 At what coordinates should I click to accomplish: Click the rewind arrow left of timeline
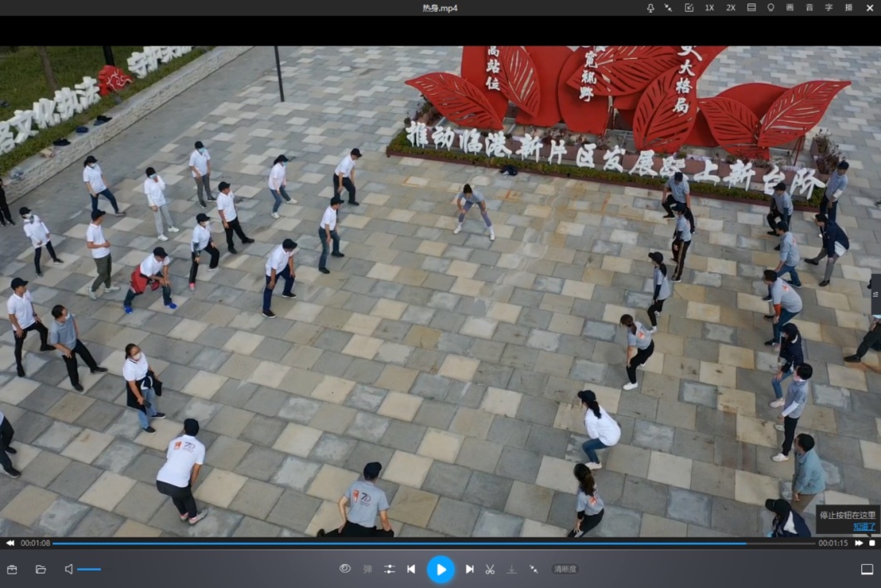(10, 543)
